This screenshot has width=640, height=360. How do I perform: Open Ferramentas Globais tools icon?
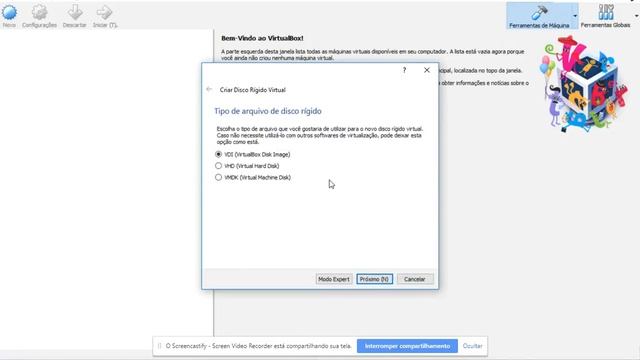click(606, 12)
